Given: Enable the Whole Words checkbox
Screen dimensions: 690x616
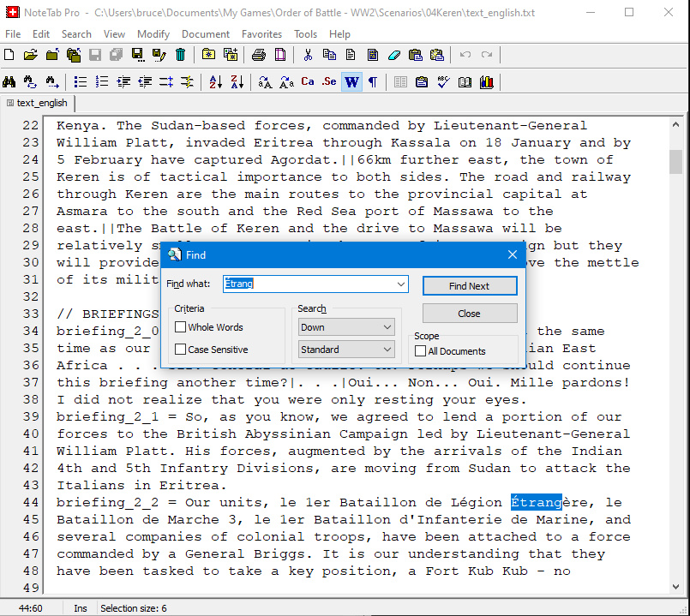Looking at the screenshot, I should [x=181, y=327].
